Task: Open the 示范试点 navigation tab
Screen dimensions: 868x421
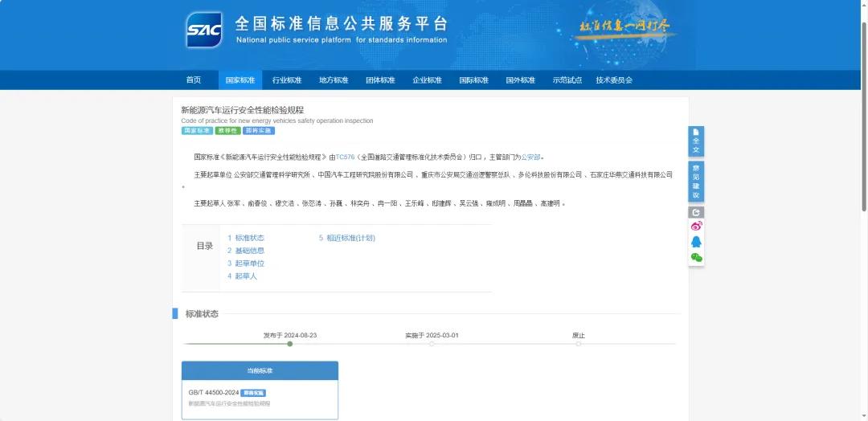Action: (x=567, y=80)
